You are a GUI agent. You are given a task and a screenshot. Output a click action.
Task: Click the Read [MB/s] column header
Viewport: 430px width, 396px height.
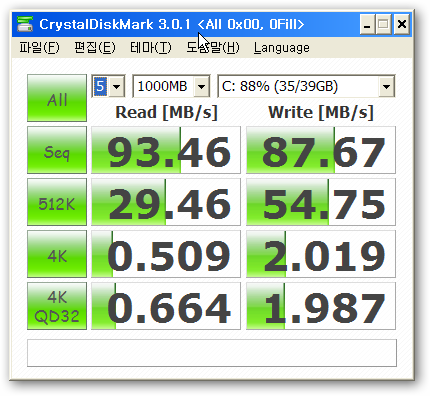click(x=166, y=112)
